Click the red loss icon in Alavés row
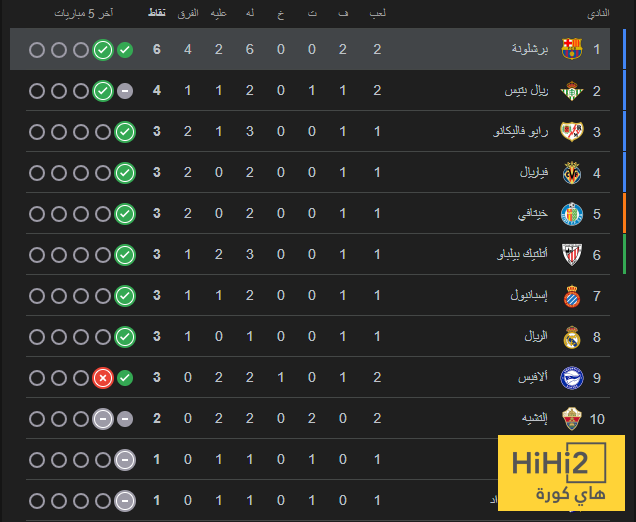 pyautogui.click(x=102, y=378)
